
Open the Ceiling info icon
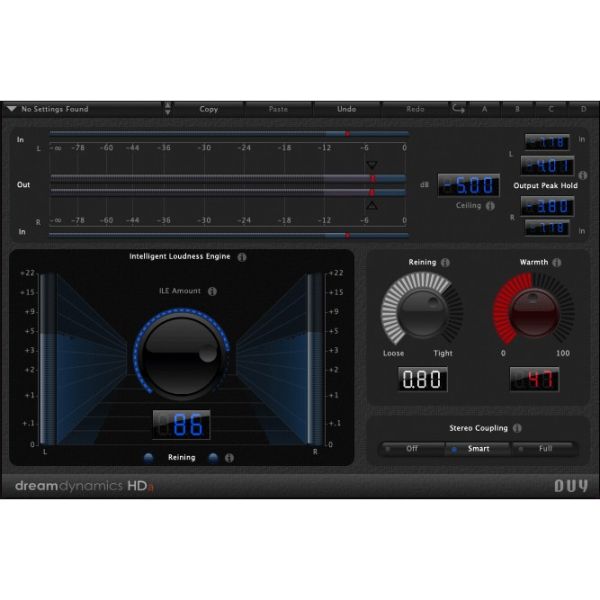[x=490, y=206]
